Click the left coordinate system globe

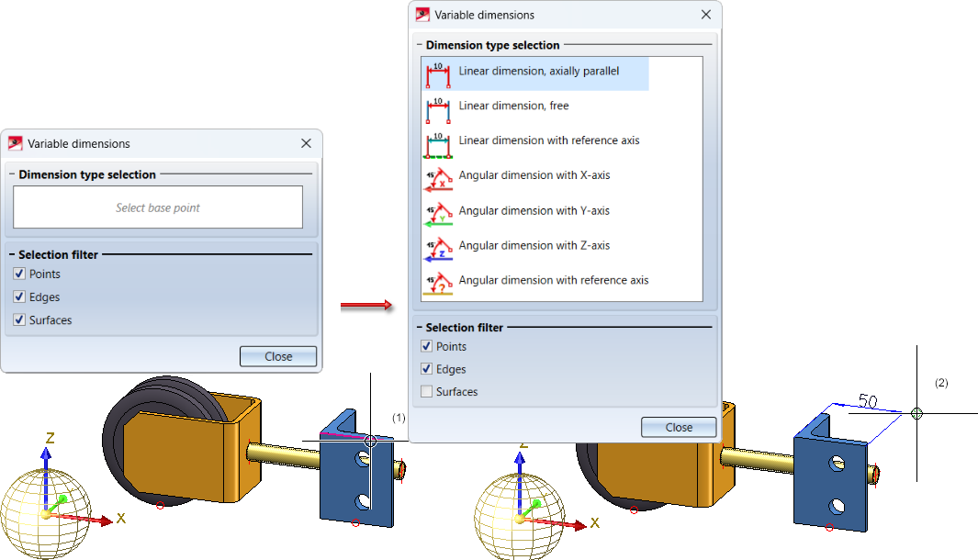(x=46, y=514)
